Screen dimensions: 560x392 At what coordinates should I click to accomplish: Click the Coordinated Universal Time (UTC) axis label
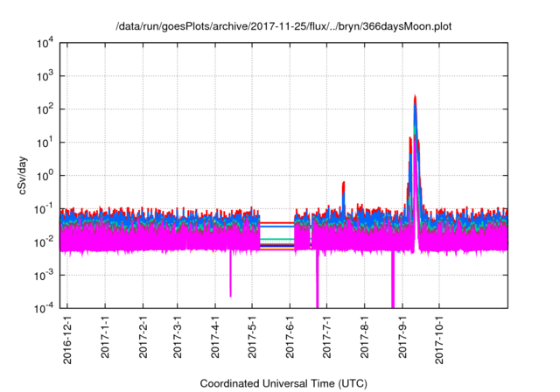pos(283,383)
